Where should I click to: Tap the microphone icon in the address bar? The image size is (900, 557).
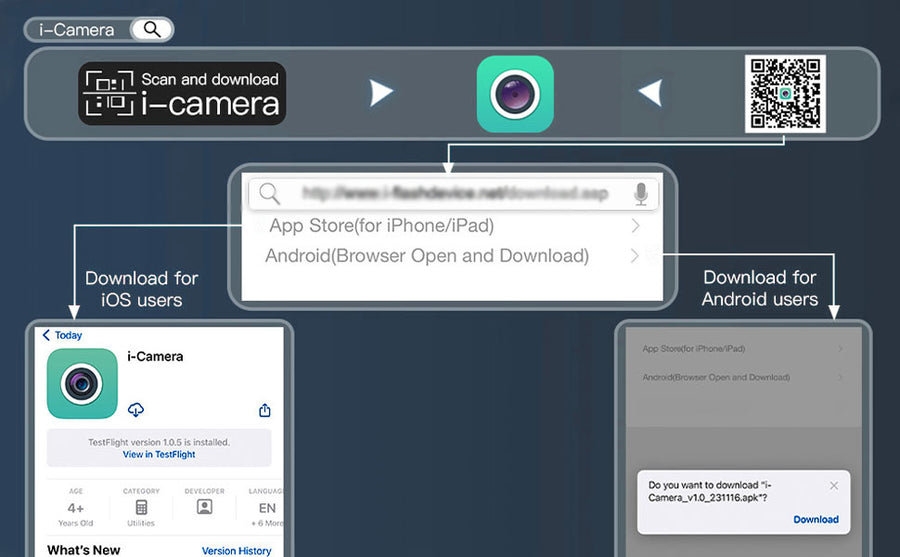[x=641, y=194]
